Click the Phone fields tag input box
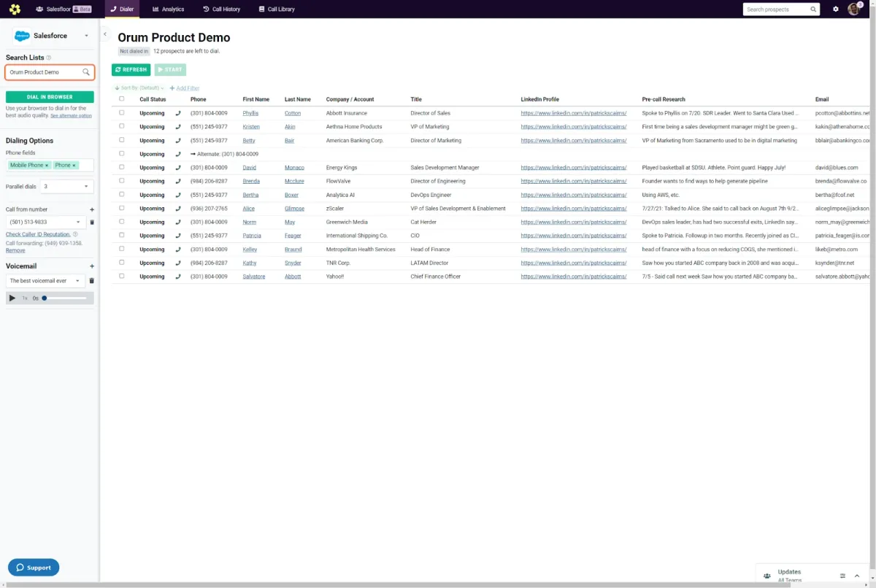The width and height of the screenshot is (876, 588). [50, 166]
